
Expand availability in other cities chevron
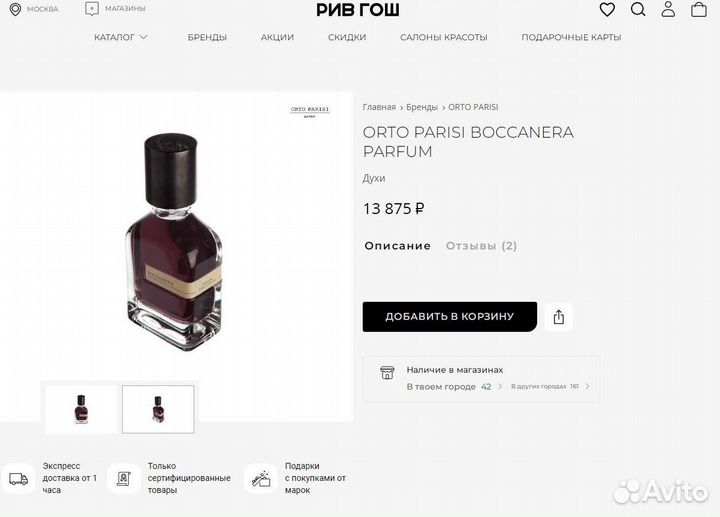pos(587,387)
